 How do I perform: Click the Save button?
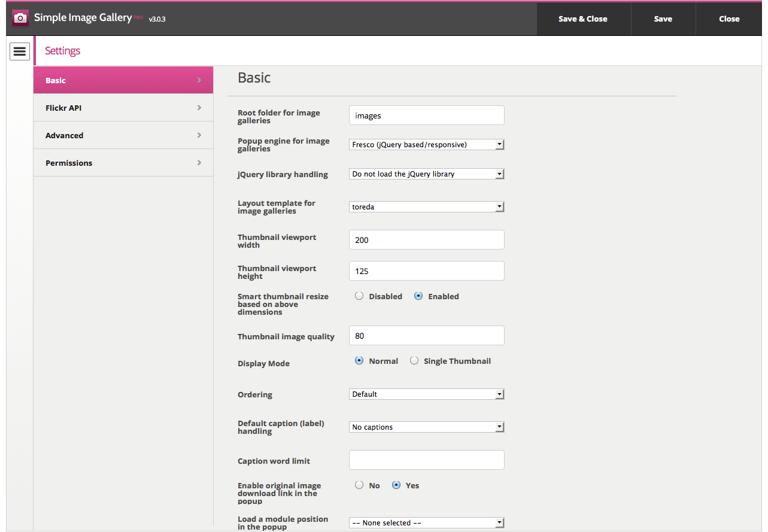pyautogui.click(x=663, y=19)
